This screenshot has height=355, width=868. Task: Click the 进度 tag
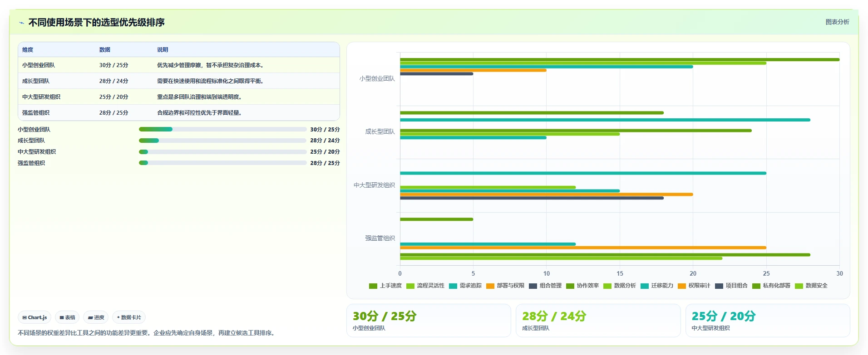[x=96, y=317]
